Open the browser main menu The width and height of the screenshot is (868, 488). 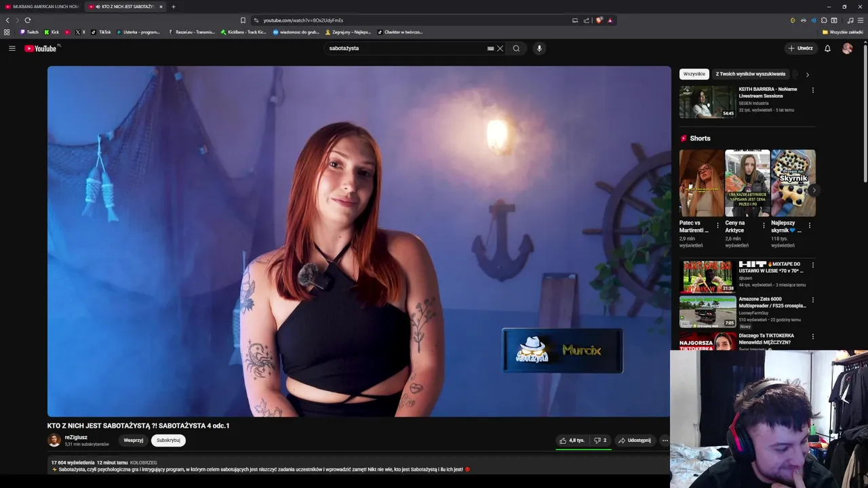tap(861, 20)
